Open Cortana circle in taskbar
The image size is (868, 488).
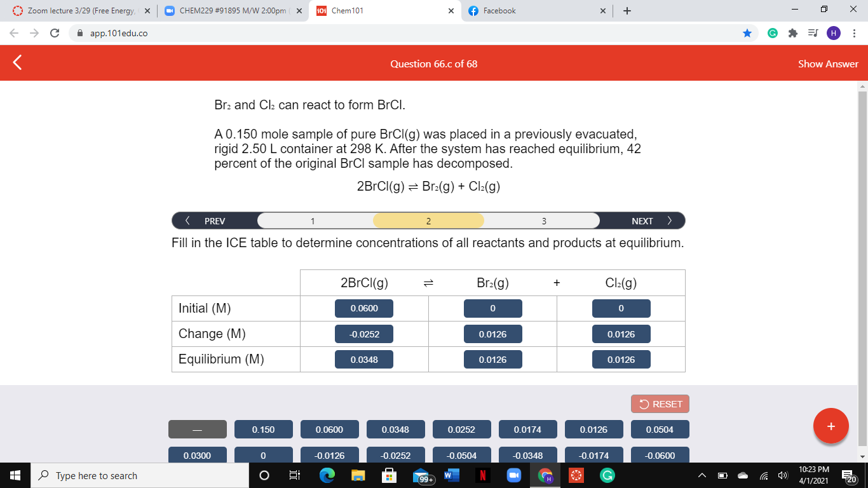pyautogui.click(x=264, y=475)
